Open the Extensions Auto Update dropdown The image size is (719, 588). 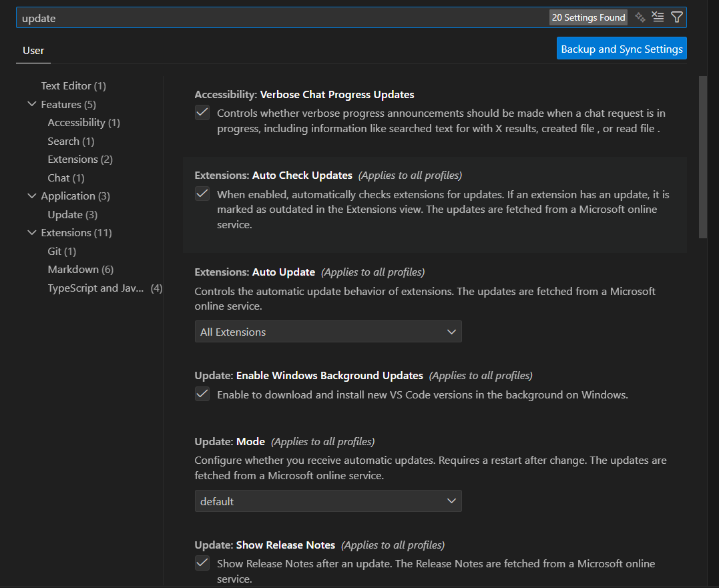click(x=328, y=331)
